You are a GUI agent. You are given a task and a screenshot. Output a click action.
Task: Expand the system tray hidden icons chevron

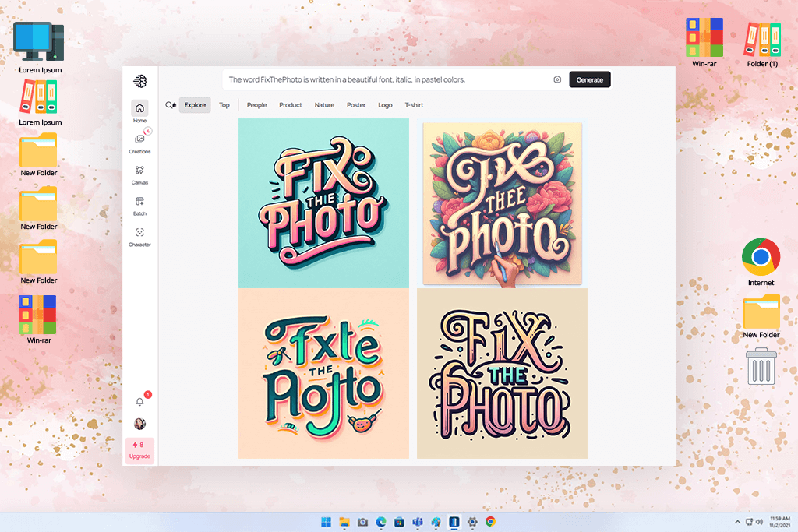pos(737,522)
